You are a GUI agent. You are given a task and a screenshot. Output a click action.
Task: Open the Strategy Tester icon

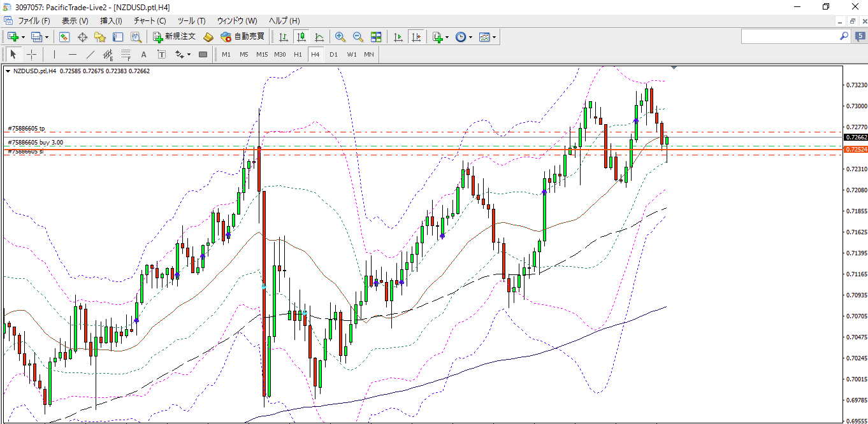(x=136, y=37)
